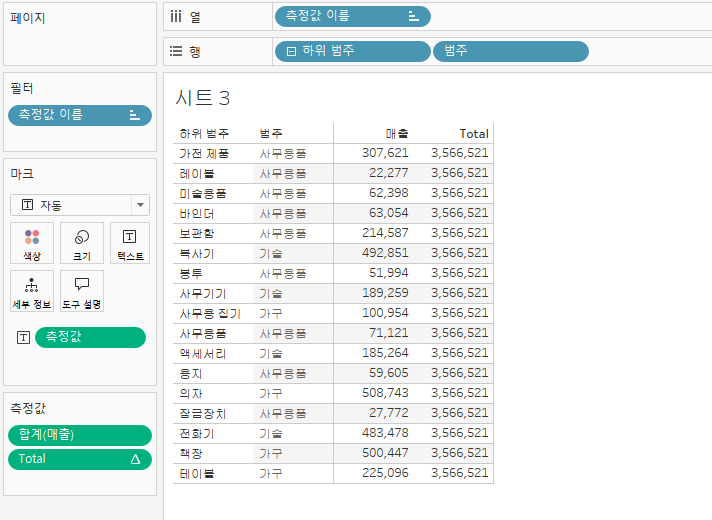The image size is (712, 520).
Task: Click sales value 508,743
Action: click(385, 392)
